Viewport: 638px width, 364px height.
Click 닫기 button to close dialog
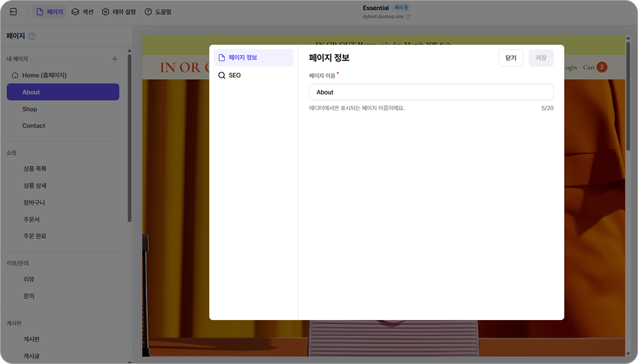[x=510, y=58]
